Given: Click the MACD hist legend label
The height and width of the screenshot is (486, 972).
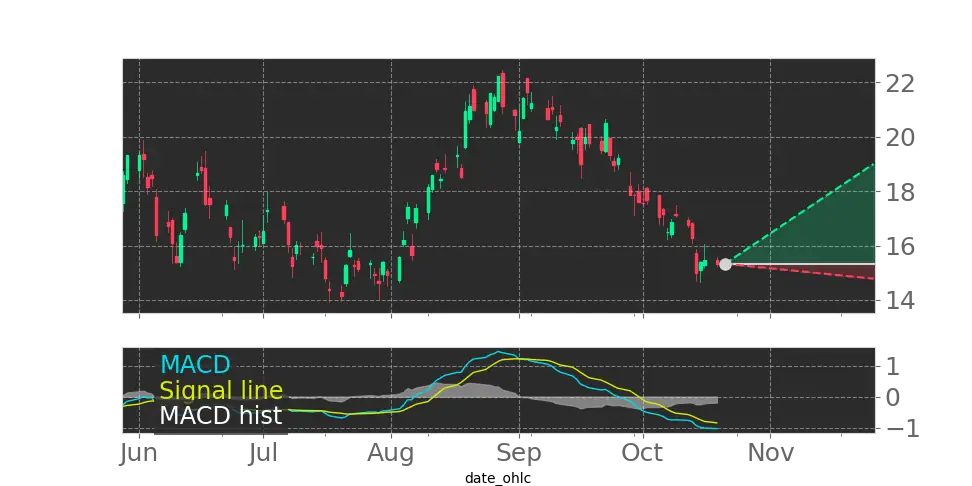Looking at the screenshot, I should point(221,416).
